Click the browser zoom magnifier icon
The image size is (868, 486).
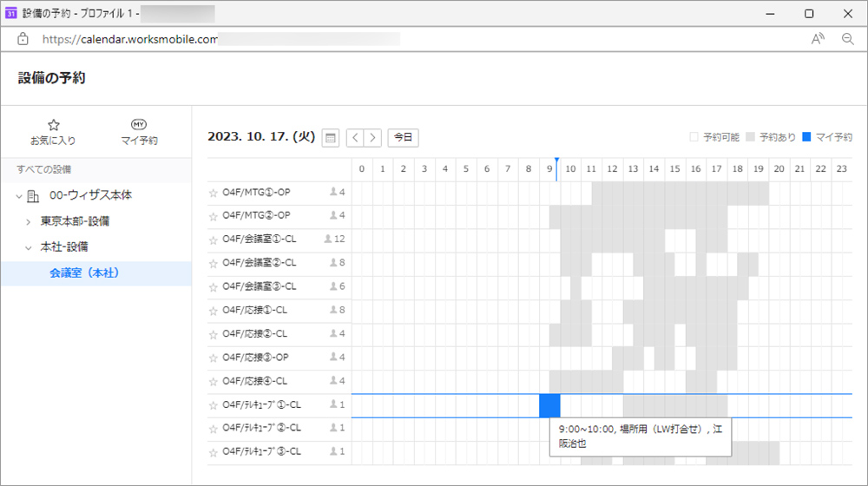(847, 39)
